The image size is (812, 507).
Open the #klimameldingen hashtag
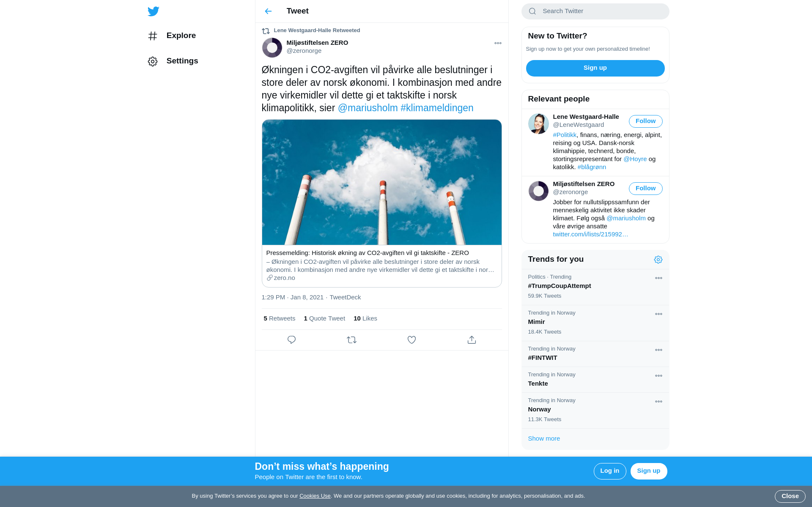[x=437, y=108]
